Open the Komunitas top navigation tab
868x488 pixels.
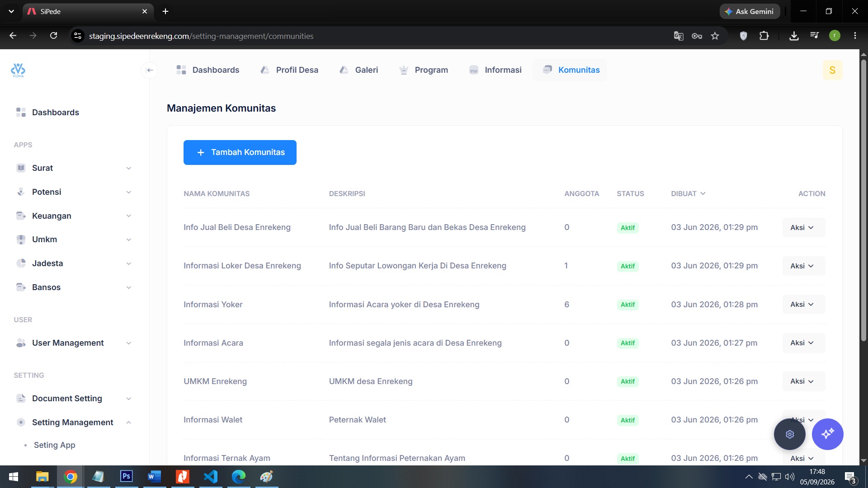(x=570, y=70)
